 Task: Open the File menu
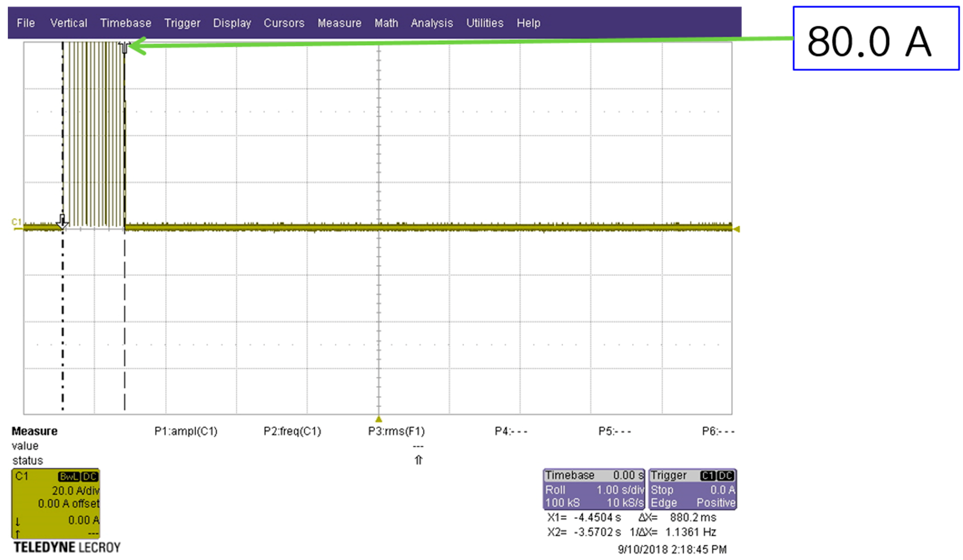tap(26, 23)
